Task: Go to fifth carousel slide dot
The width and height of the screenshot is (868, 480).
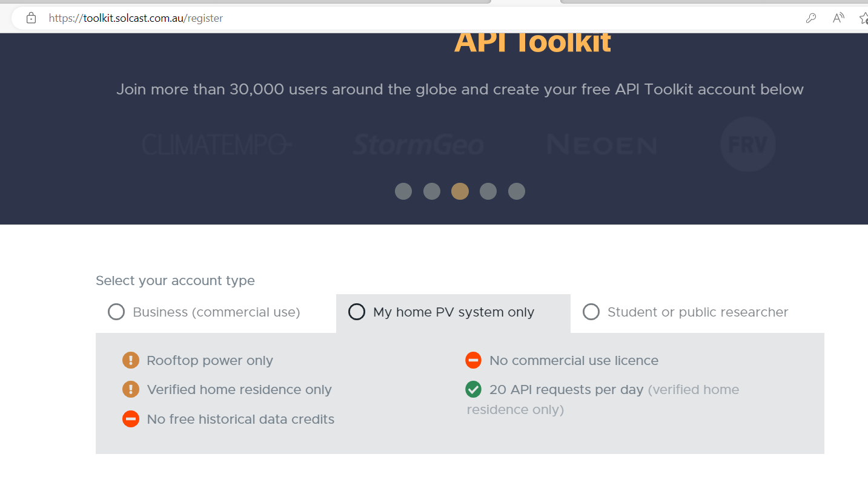Action: (x=517, y=191)
